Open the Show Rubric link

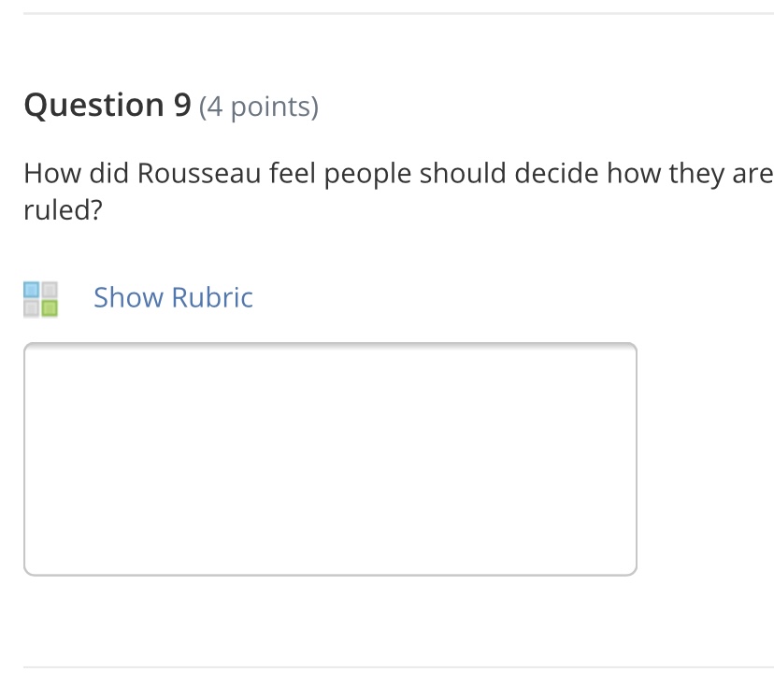(173, 298)
